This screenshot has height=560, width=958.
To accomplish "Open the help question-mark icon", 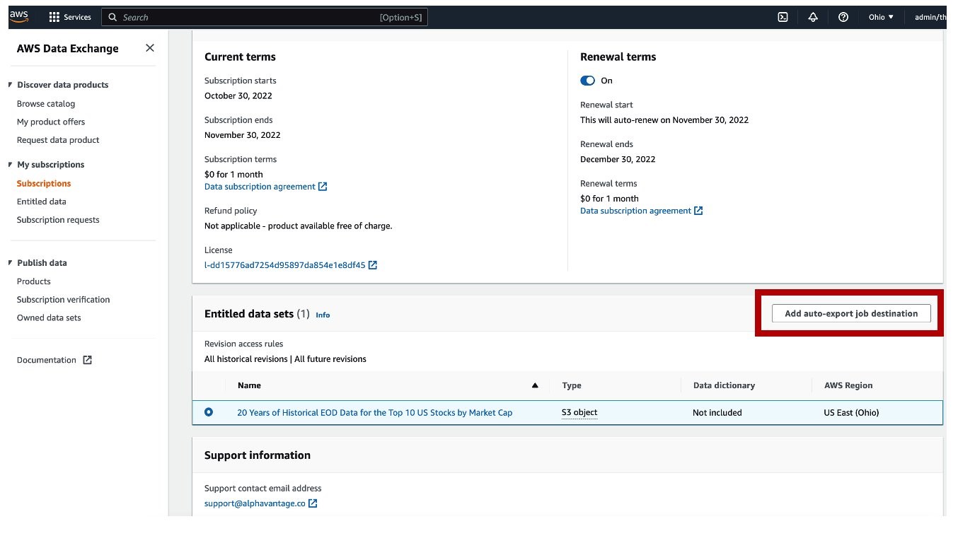I will click(x=843, y=17).
